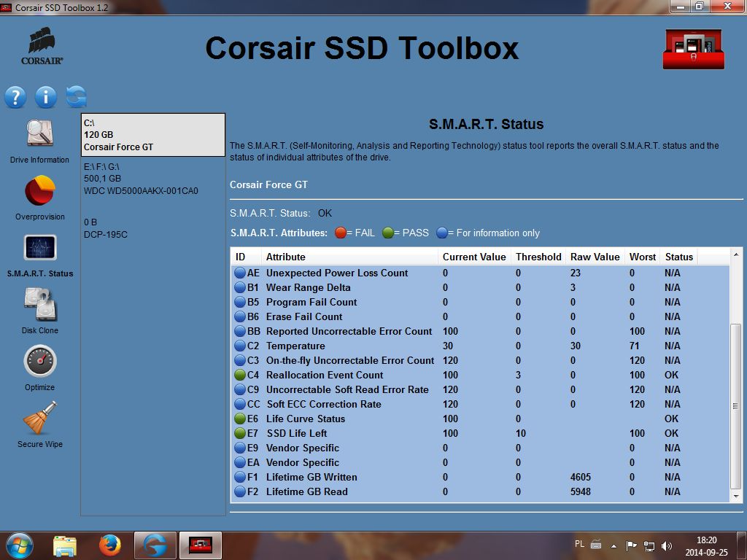Open the Overprovision tool
The image size is (747, 560).
(39, 198)
